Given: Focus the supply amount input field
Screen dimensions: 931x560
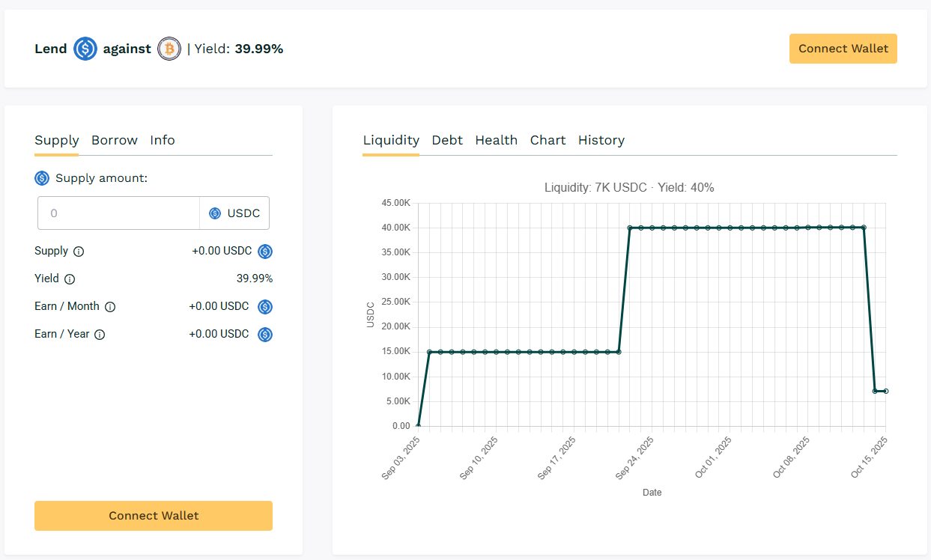Looking at the screenshot, I should tap(120, 213).
